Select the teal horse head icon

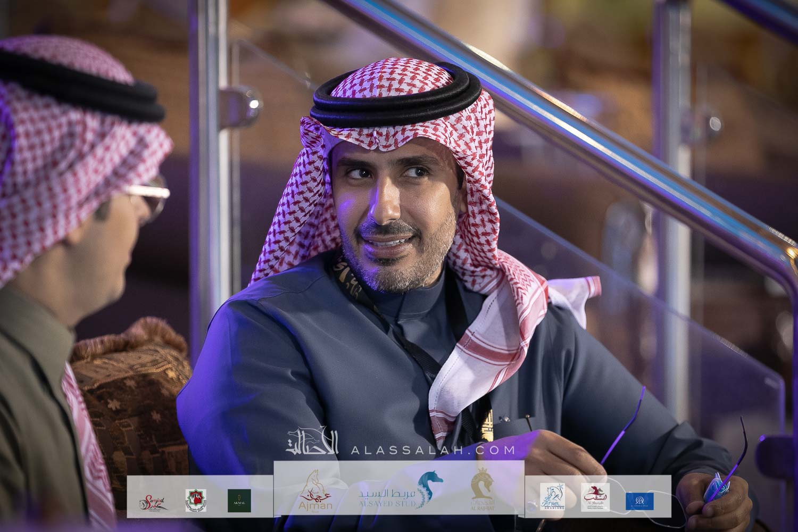tap(430, 487)
